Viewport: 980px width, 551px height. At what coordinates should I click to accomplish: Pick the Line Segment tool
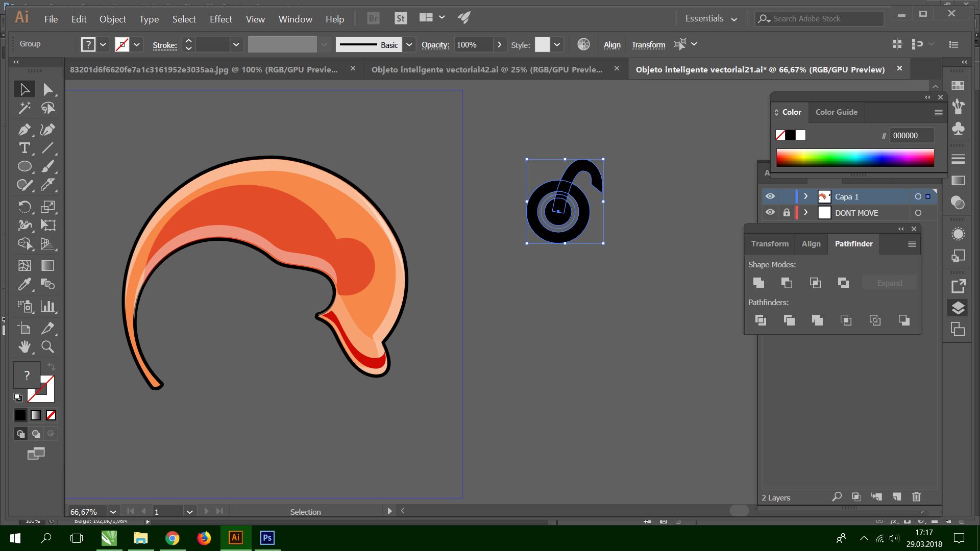(47, 148)
